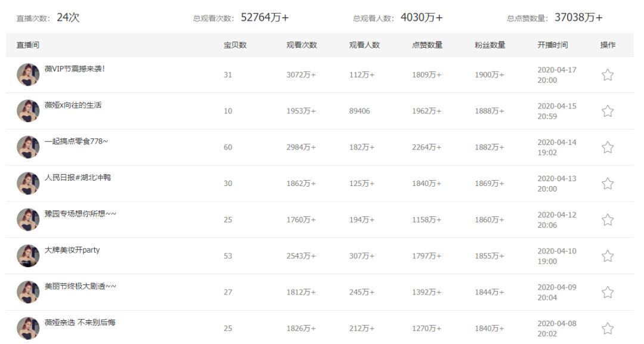Click avatar beside 人民日报#湖北冲鸭

click(28, 183)
